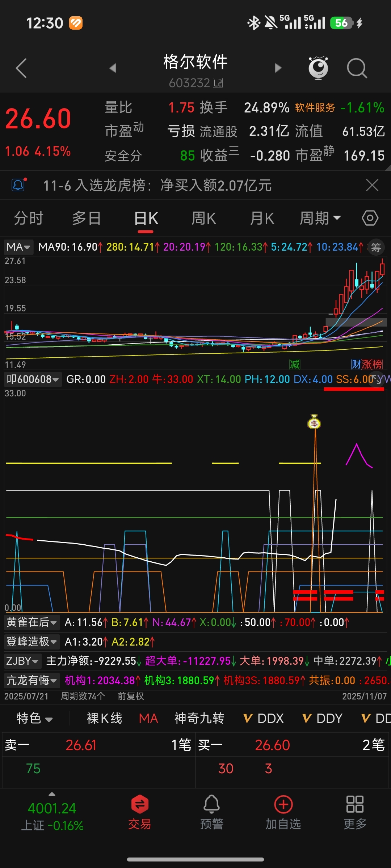Tap the 买一 price 26.60
The image size is (391, 868).
[x=273, y=745]
